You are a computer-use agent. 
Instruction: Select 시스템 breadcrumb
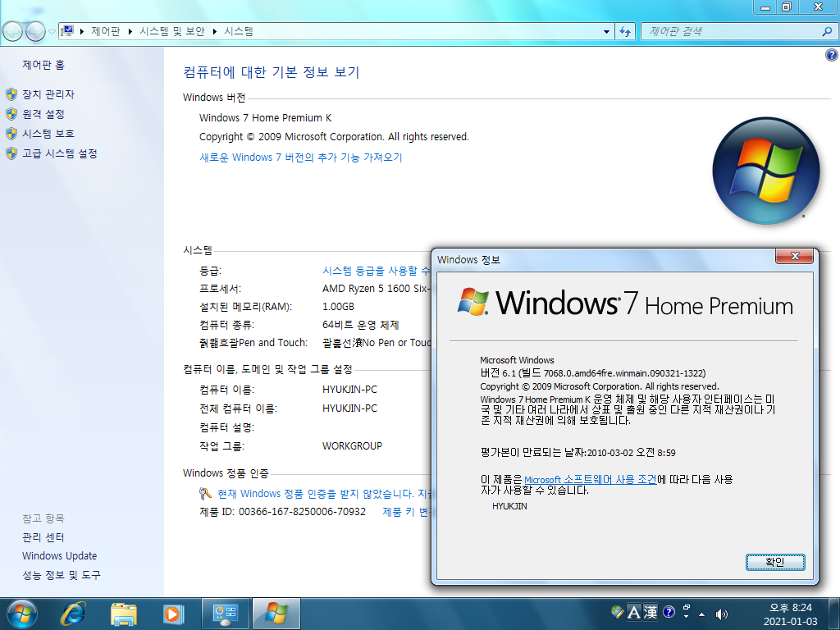click(239, 31)
